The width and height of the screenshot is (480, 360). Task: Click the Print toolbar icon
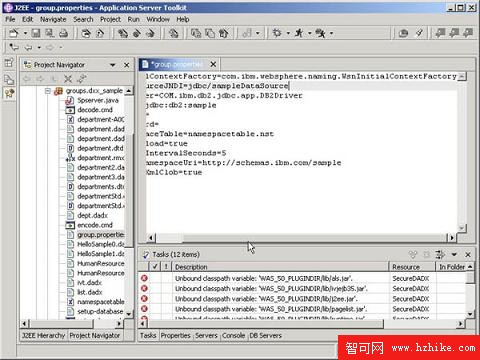63,33
